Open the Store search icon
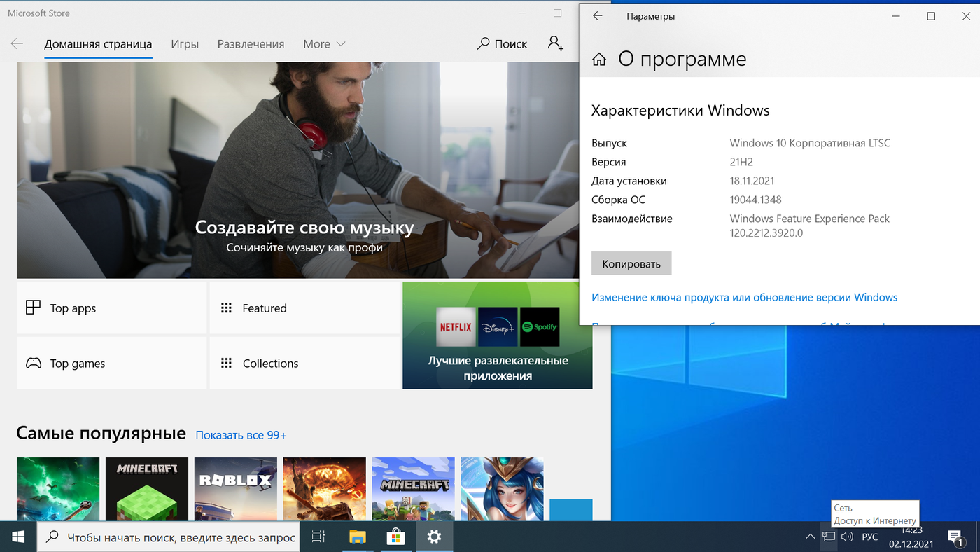The height and width of the screenshot is (552, 980). point(484,43)
